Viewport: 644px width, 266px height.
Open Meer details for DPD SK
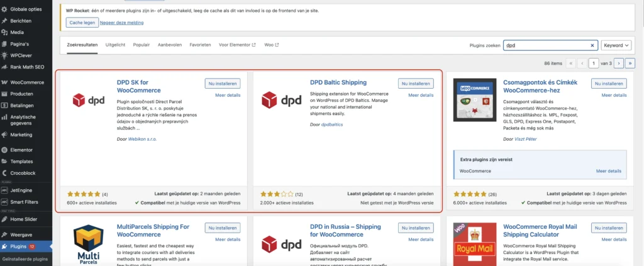[228, 95]
